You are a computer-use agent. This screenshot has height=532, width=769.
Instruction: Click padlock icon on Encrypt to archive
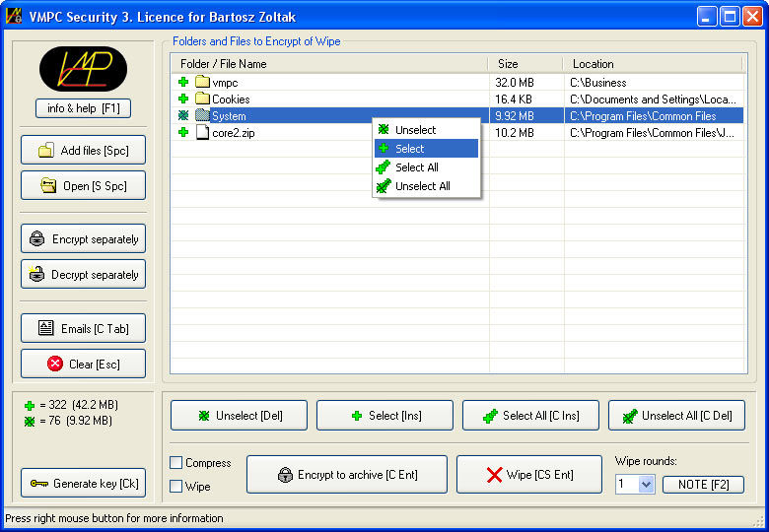click(285, 474)
